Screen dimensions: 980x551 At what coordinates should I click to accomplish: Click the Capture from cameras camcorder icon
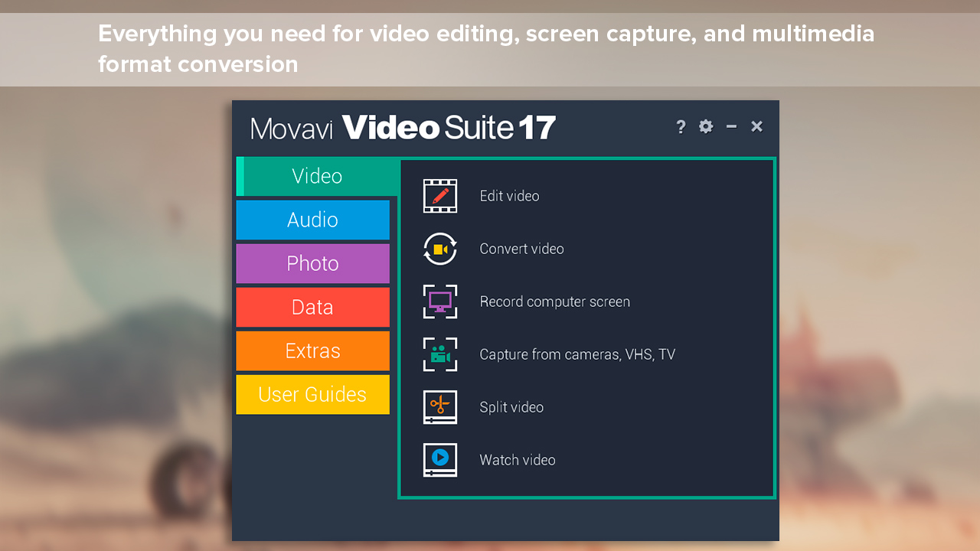[440, 354]
